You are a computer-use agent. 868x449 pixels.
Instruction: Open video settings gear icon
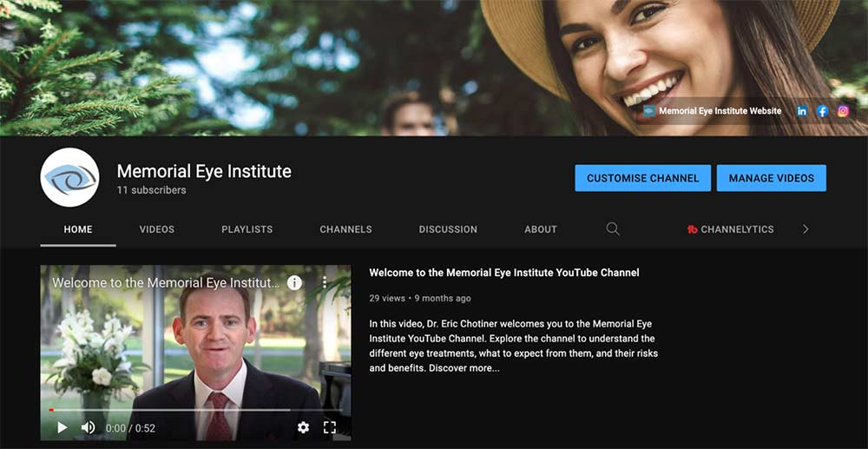coord(303,427)
